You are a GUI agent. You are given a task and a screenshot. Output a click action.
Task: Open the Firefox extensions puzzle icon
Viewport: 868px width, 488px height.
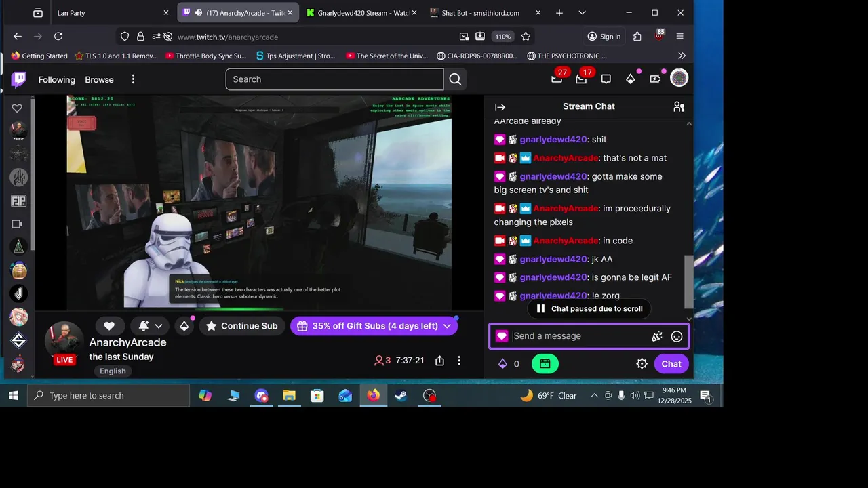(x=637, y=37)
